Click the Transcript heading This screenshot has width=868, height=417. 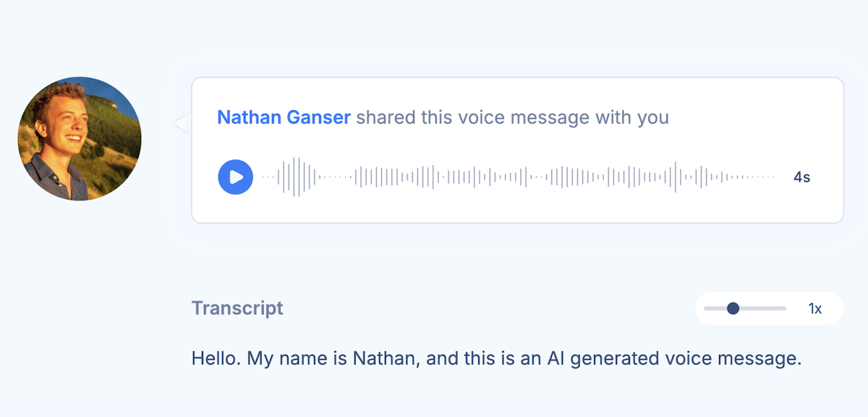pos(237,308)
